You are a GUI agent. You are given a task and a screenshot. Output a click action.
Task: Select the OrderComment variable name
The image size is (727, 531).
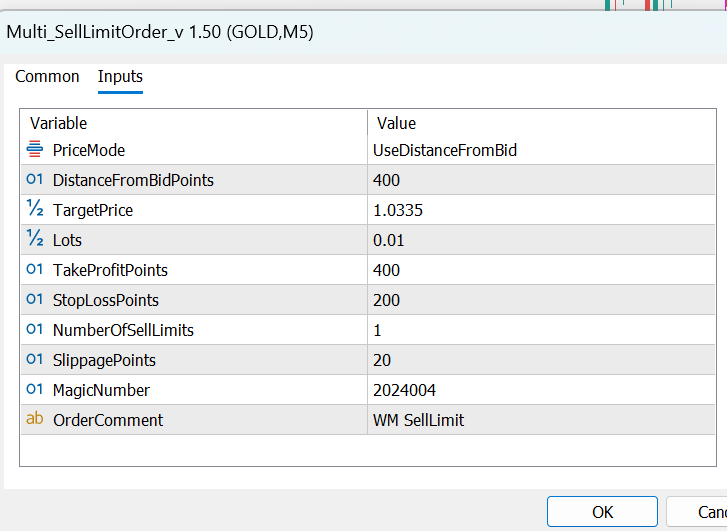[108, 420]
